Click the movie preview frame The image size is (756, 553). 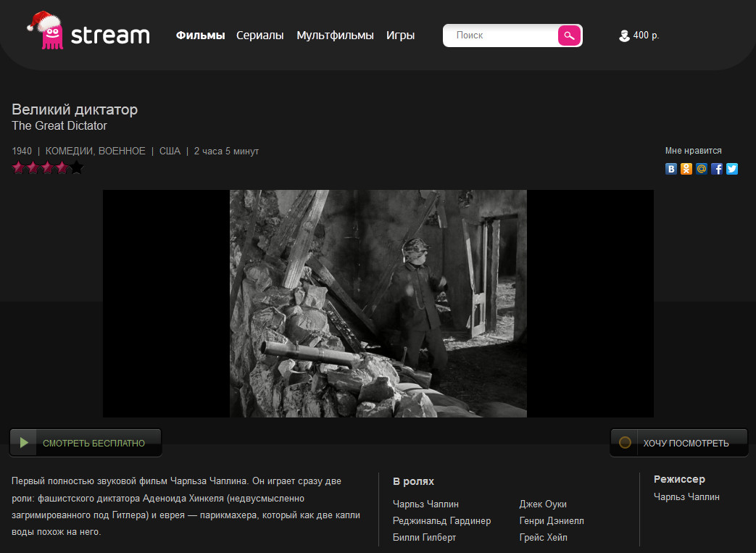pos(378,303)
